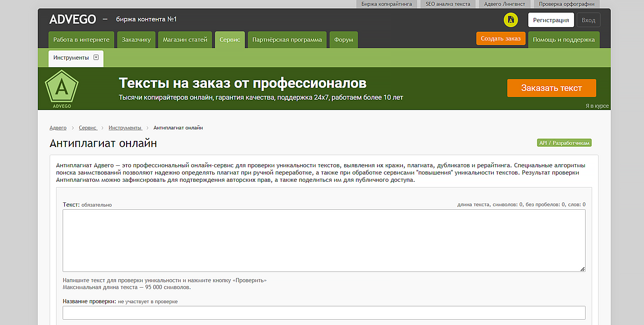
Task: Click the textarea resize handle
Action: point(583,269)
